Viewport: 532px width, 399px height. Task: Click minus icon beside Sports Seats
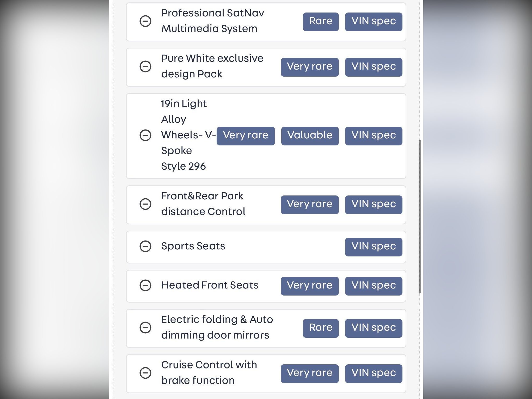point(145,246)
